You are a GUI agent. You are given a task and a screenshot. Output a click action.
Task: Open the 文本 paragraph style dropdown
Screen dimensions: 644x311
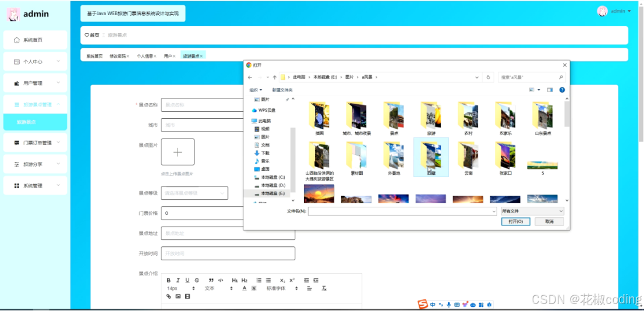click(220, 288)
